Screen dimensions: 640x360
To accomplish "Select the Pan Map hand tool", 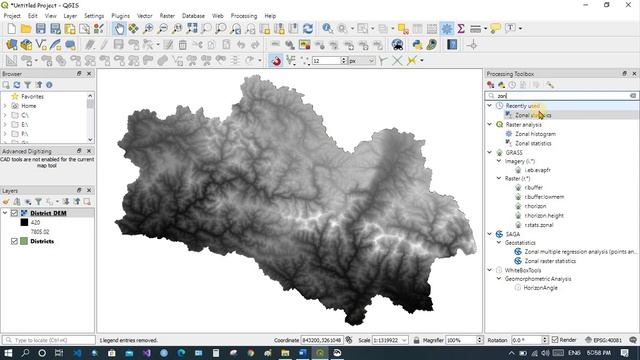I will click(x=119, y=29).
